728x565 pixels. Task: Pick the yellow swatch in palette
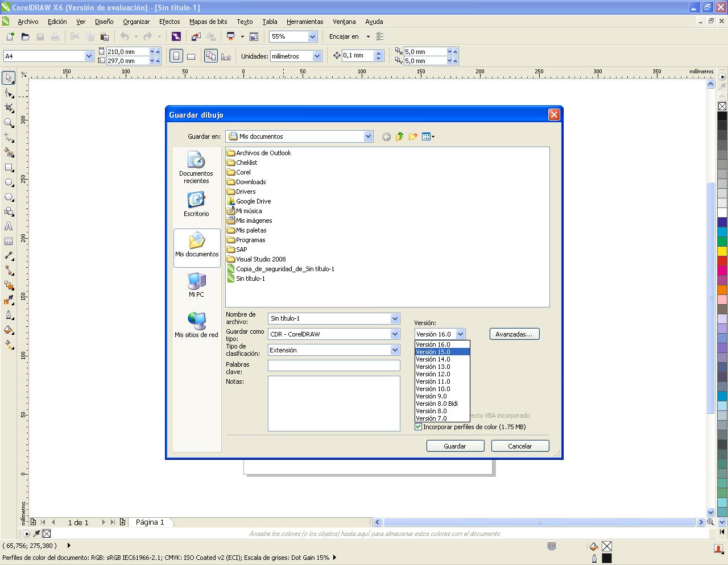tap(722, 251)
